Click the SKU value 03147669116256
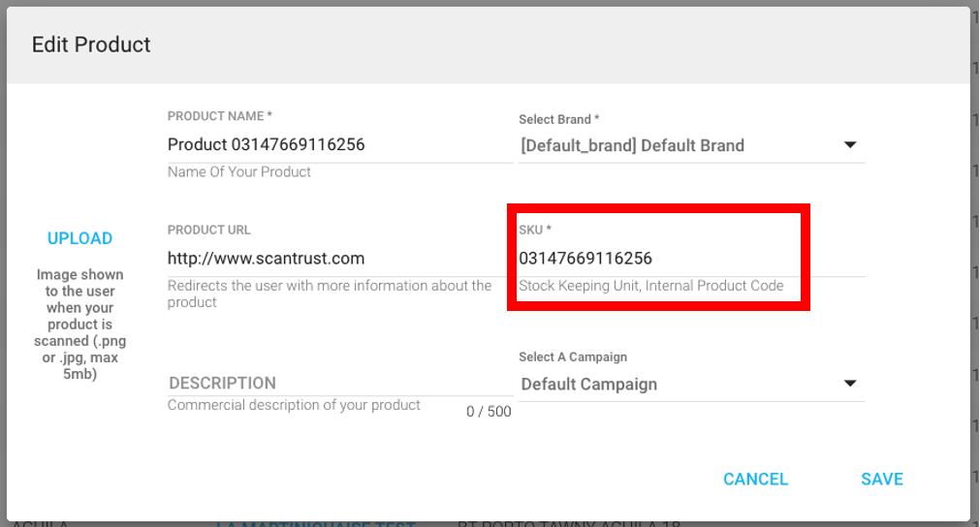This screenshot has height=527, width=980. (585, 259)
